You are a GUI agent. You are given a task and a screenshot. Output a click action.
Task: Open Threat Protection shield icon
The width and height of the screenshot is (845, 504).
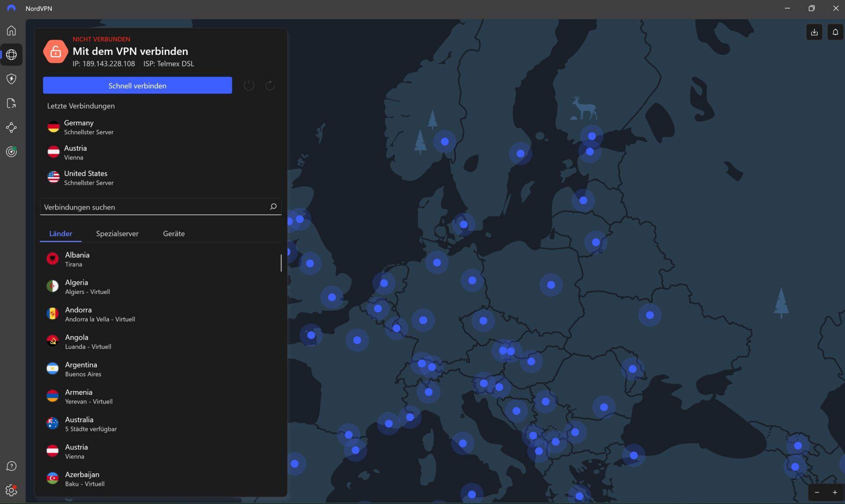[x=11, y=79]
